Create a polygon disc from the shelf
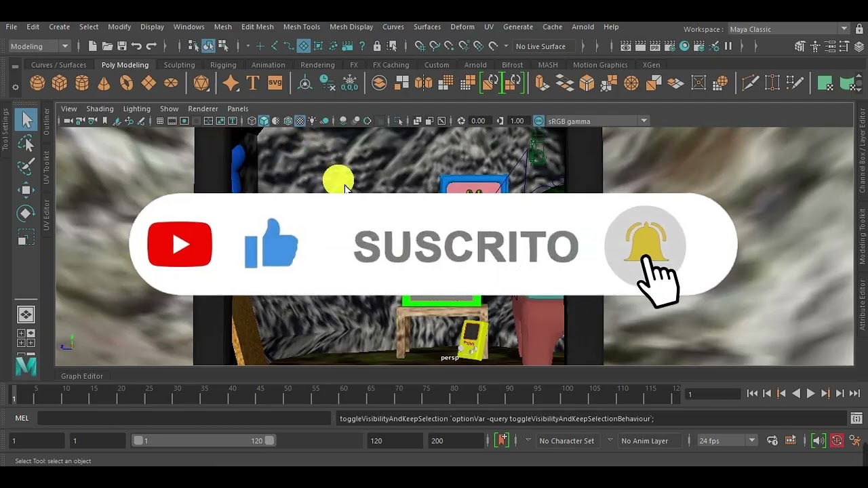This screenshot has width=868, height=488. [x=171, y=83]
